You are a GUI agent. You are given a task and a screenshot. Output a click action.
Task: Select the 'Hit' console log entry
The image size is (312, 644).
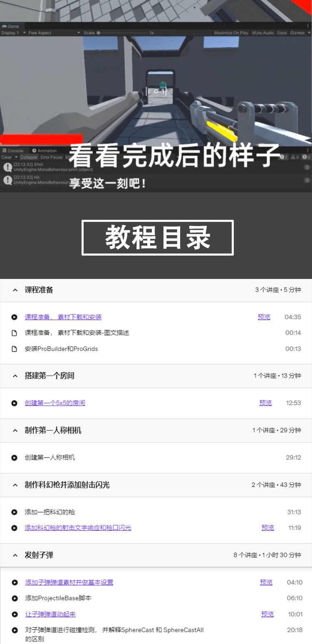pos(156,180)
